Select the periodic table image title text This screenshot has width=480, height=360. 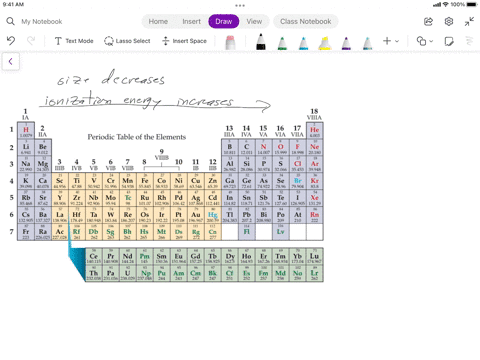[x=137, y=137]
